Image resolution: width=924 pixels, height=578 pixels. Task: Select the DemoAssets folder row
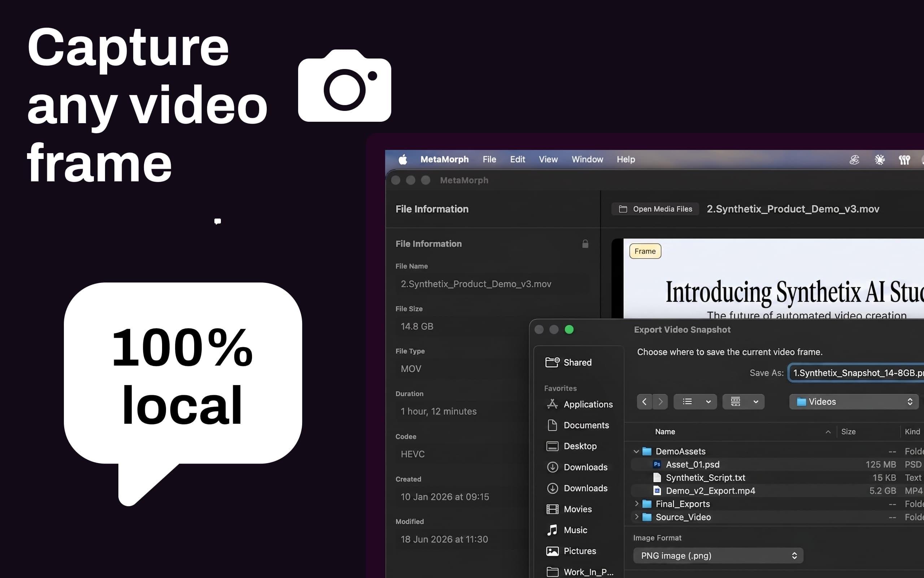777,452
